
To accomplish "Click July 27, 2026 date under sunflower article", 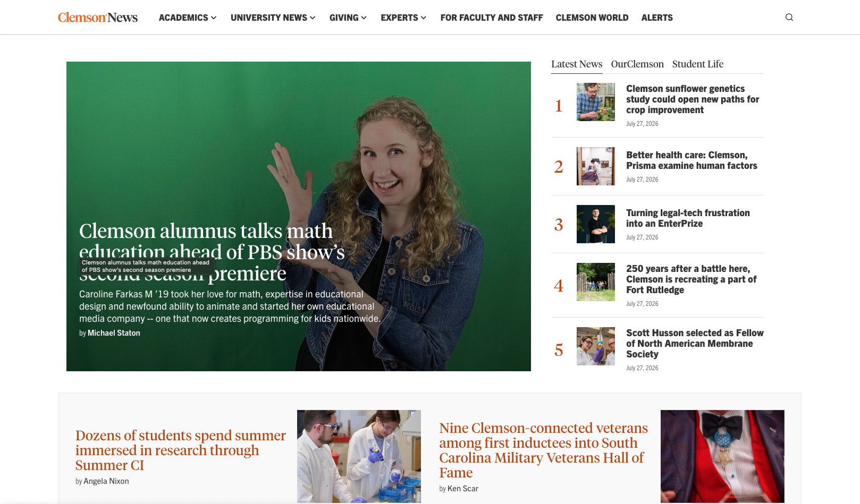I will (x=642, y=124).
